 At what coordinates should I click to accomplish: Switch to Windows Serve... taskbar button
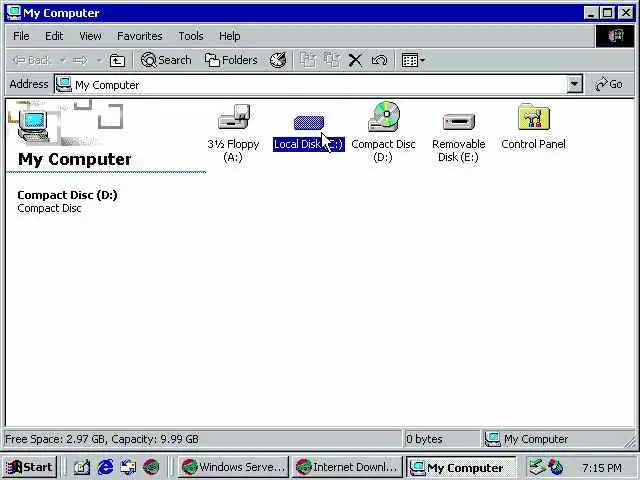click(233, 467)
